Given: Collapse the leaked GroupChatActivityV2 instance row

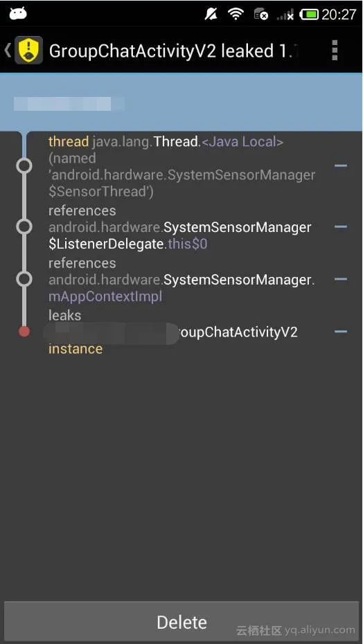Looking at the screenshot, I should [x=340, y=332].
